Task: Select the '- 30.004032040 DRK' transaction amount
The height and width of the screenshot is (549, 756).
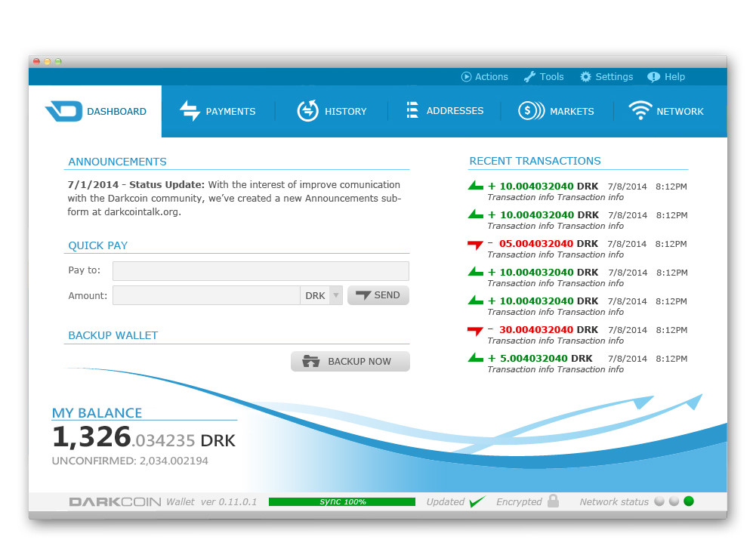Action: [542, 330]
